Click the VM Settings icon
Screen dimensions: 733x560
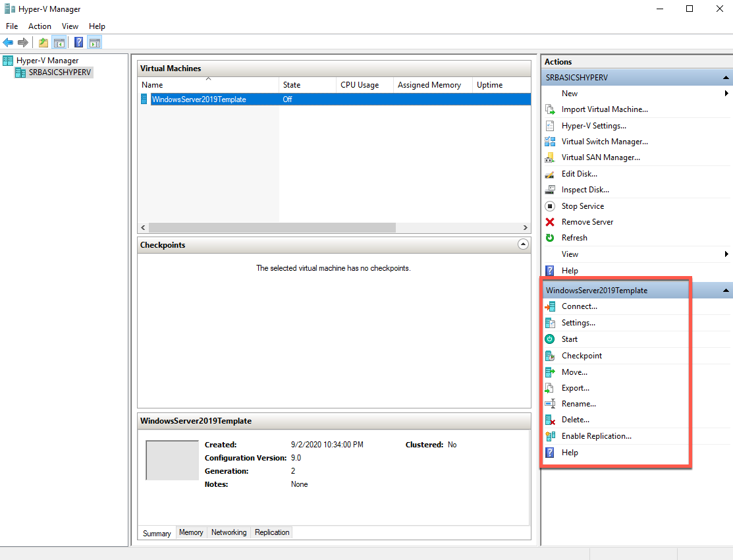click(550, 323)
